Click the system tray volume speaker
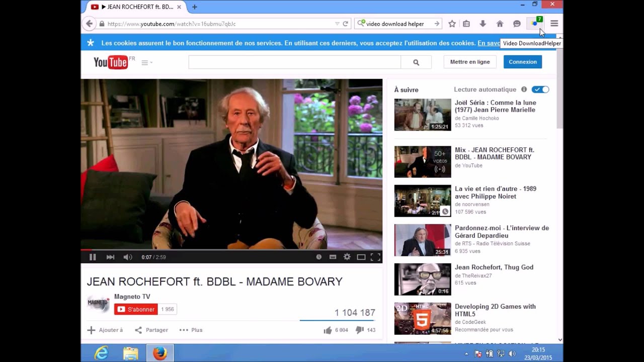This screenshot has height=362, width=644. [x=512, y=353]
